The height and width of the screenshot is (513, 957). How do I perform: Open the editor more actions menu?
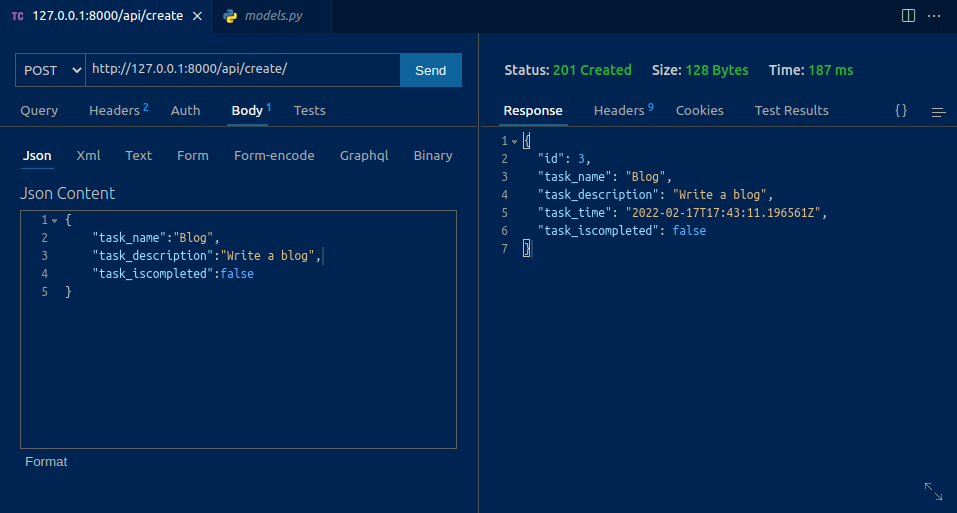pos(934,16)
